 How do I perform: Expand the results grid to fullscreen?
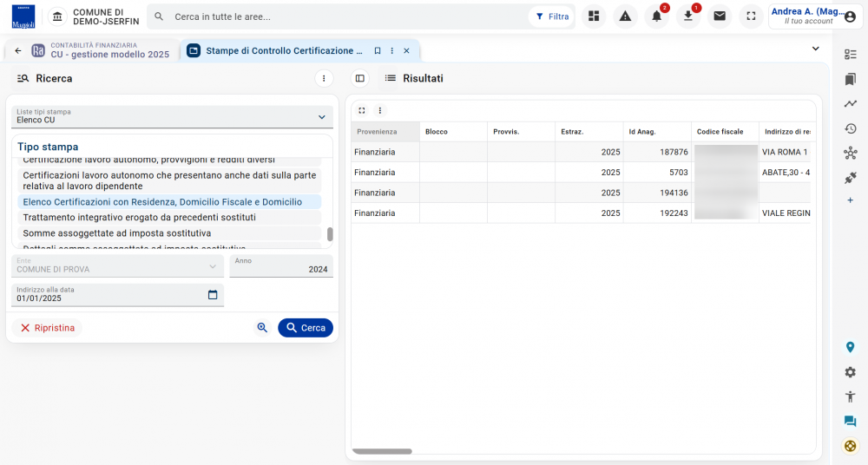click(x=361, y=110)
